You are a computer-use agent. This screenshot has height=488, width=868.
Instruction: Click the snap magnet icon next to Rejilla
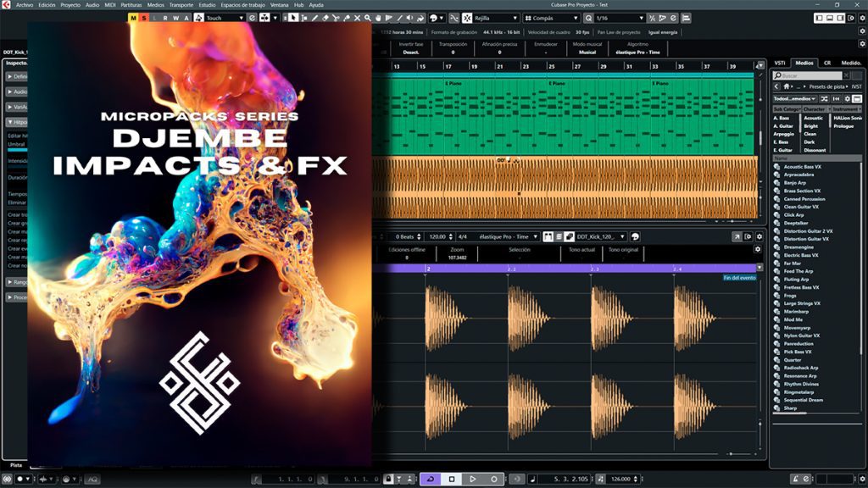coord(467,18)
